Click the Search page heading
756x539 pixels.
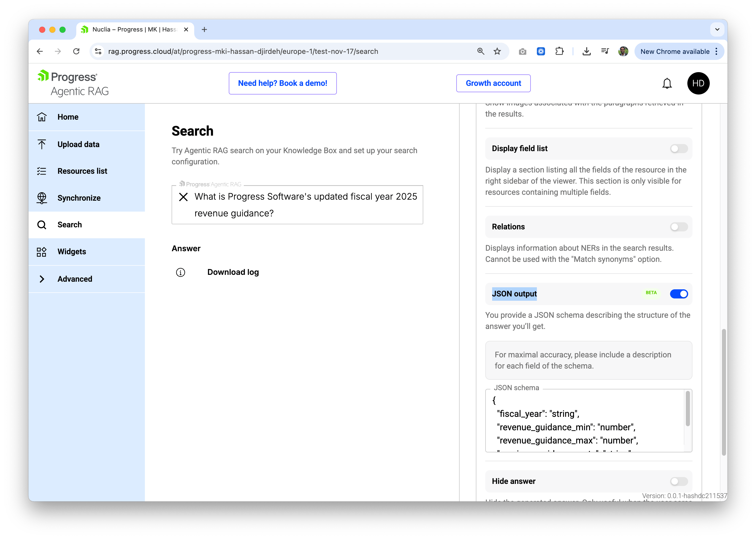192,131
